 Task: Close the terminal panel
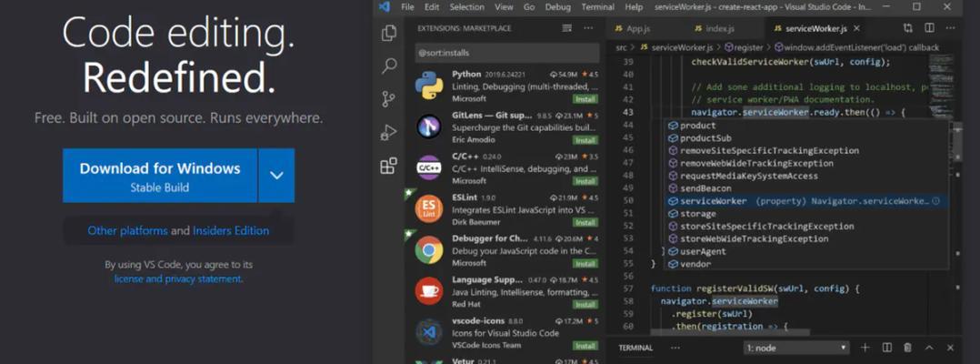(950, 348)
